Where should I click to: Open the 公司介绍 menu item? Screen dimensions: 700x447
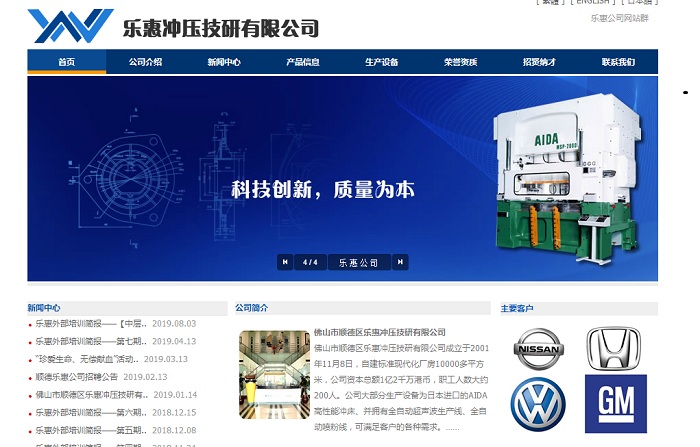145,62
